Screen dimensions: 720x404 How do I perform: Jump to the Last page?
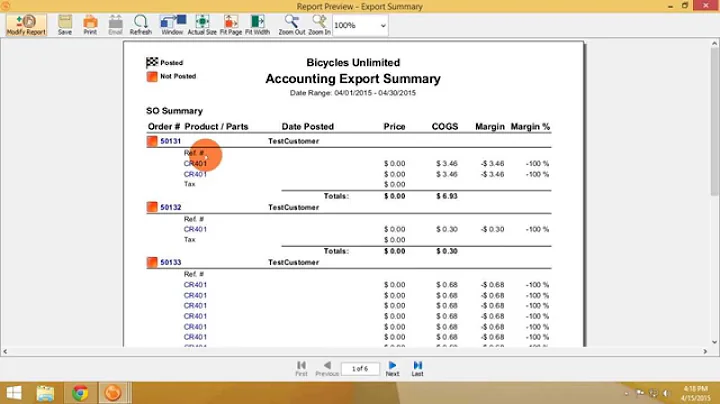tap(417, 369)
